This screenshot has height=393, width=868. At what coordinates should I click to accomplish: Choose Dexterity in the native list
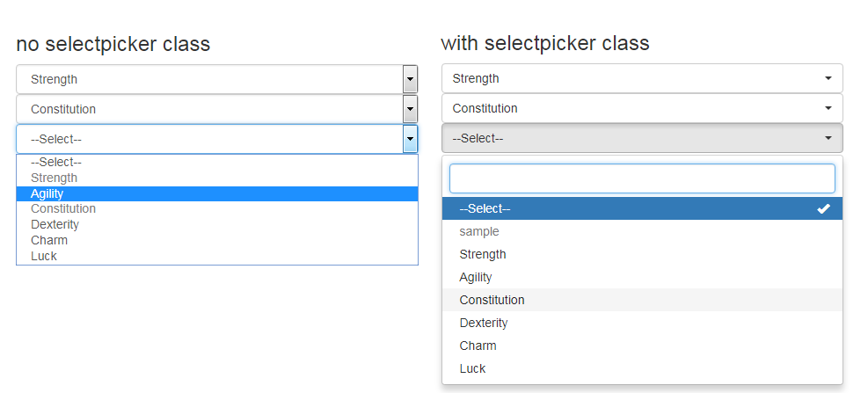pyautogui.click(x=217, y=224)
